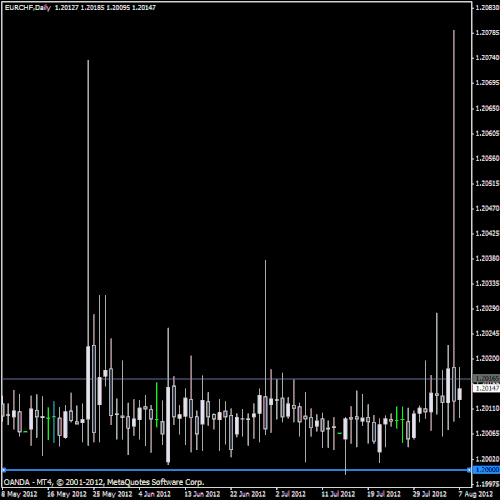Click the blue 1.20000 price tag
Viewport: 500px width, 500px height.
coord(486,470)
